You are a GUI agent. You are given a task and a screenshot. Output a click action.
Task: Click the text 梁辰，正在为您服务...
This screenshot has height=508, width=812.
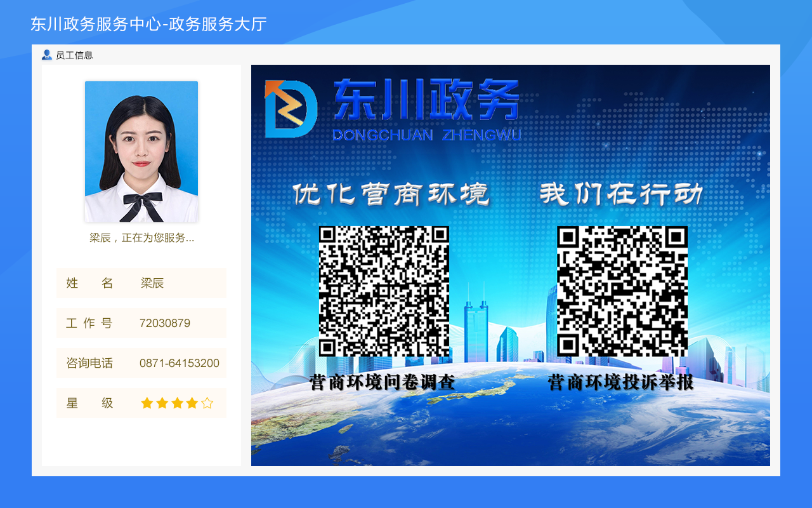pos(141,238)
